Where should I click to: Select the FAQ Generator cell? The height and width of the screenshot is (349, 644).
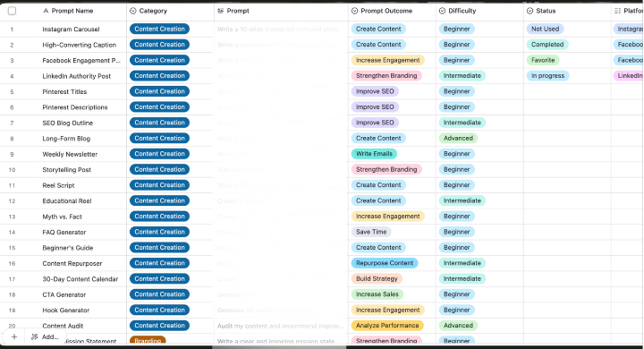[x=64, y=233]
